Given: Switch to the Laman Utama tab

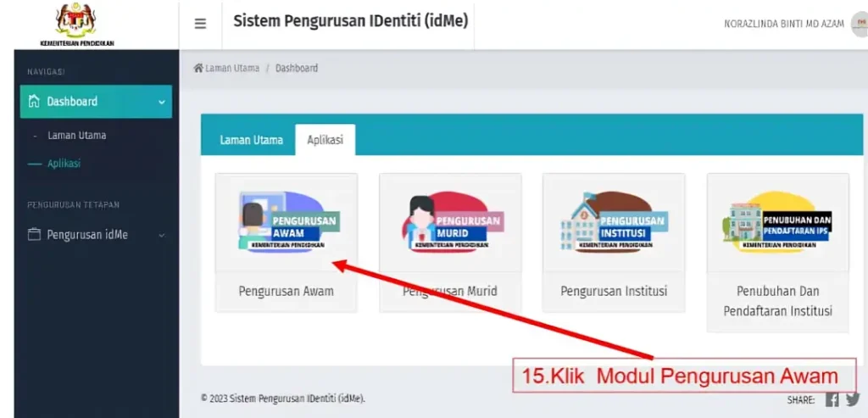Looking at the screenshot, I should (251, 140).
